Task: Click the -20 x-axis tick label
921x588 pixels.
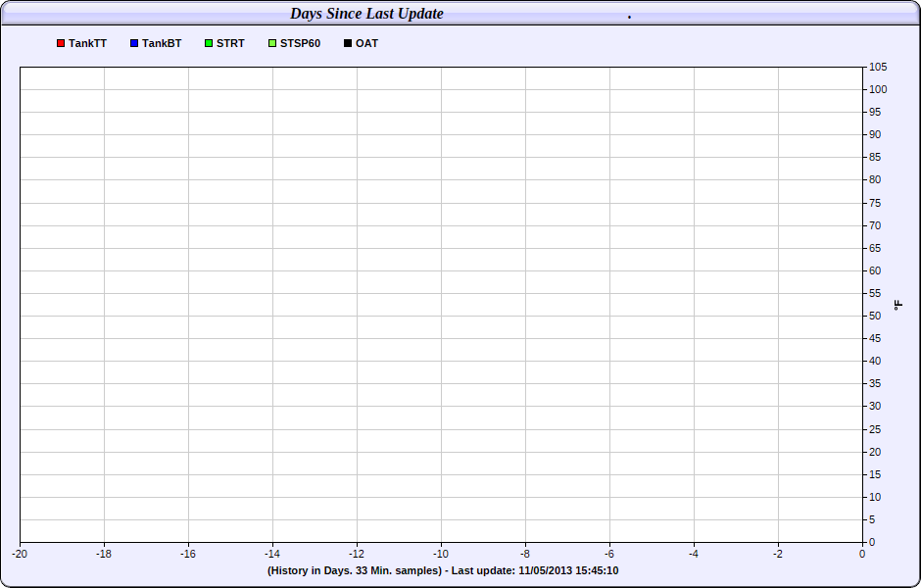Action: (20, 554)
